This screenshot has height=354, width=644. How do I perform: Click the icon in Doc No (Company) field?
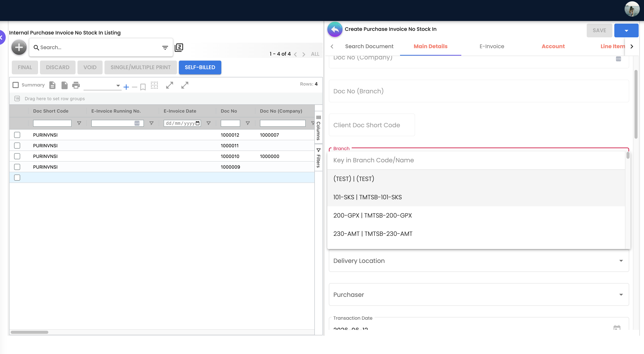click(x=618, y=59)
